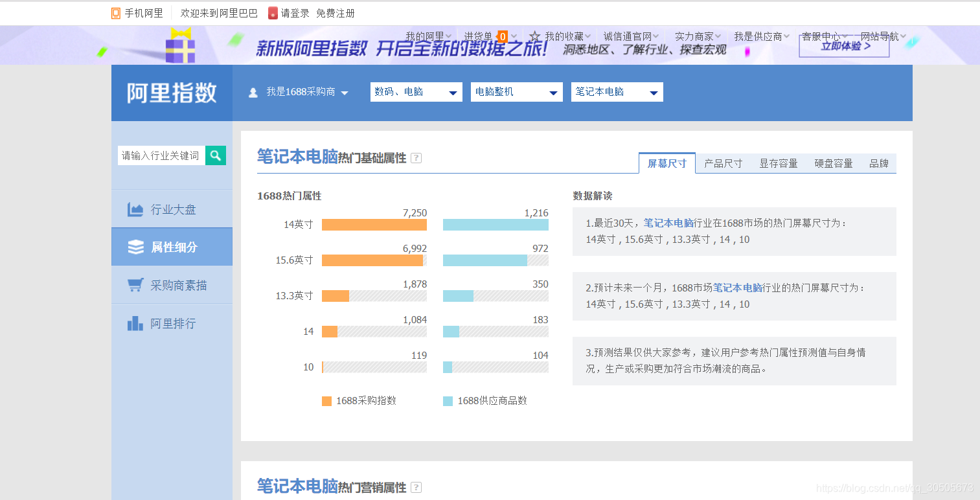This screenshot has width=980, height=500.
Task: Click the orange 1688采购指数 legend swatch
Action: click(x=326, y=401)
